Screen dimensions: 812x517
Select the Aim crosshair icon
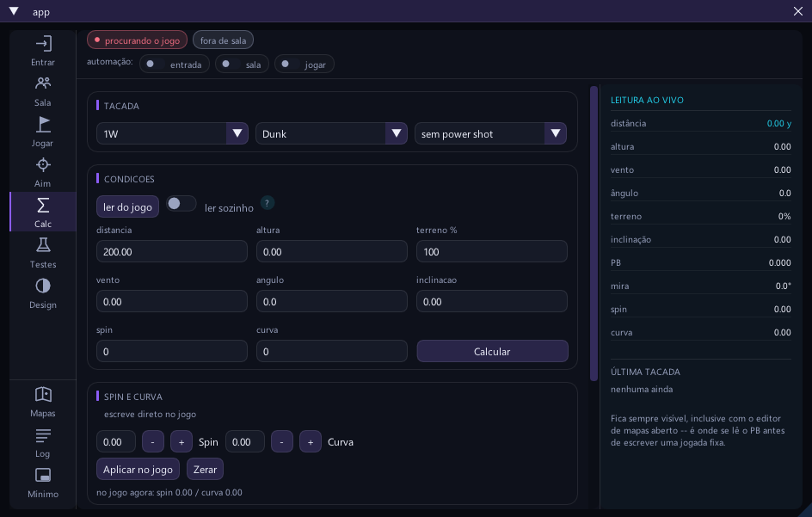click(x=43, y=165)
